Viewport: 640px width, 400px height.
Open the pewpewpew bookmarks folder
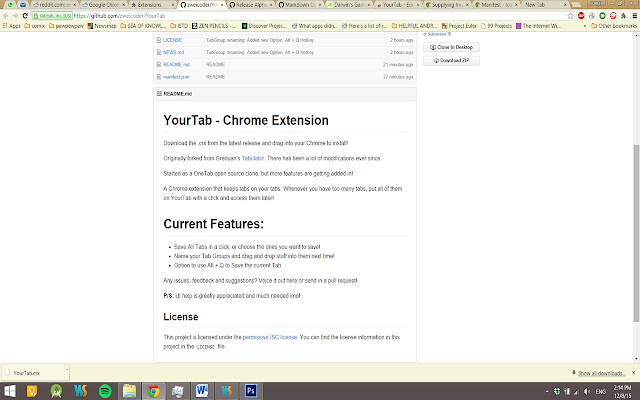(66, 26)
